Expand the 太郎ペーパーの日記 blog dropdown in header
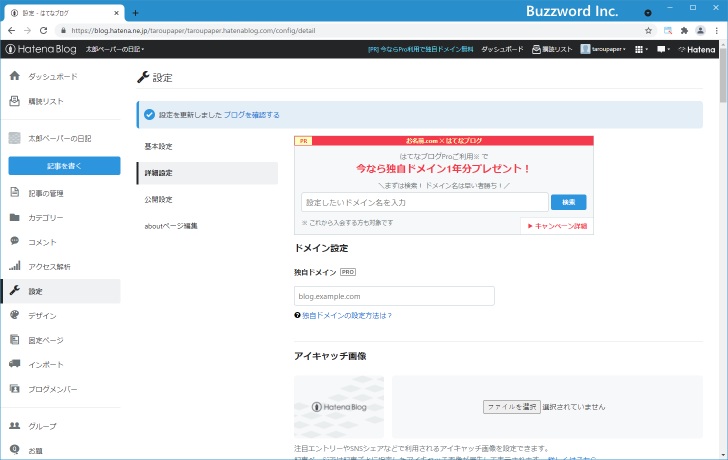The height and width of the screenshot is (460, 728). click(x=115, y=49)
